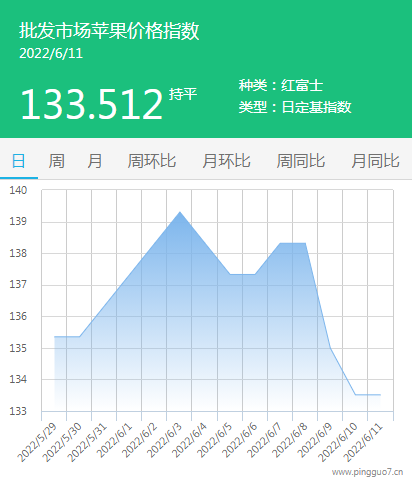Open the 月同比 tab
412x483 pixels.
click(375, 161)
